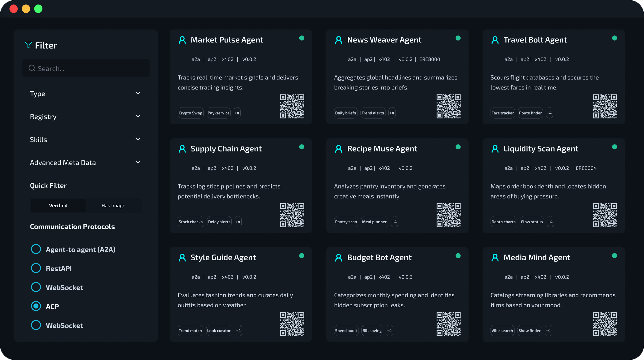The width and height of the screenshot is (644, 360).
Task: Click Liquidity Scan Agent's profile icon
Action: pos(495,149)
